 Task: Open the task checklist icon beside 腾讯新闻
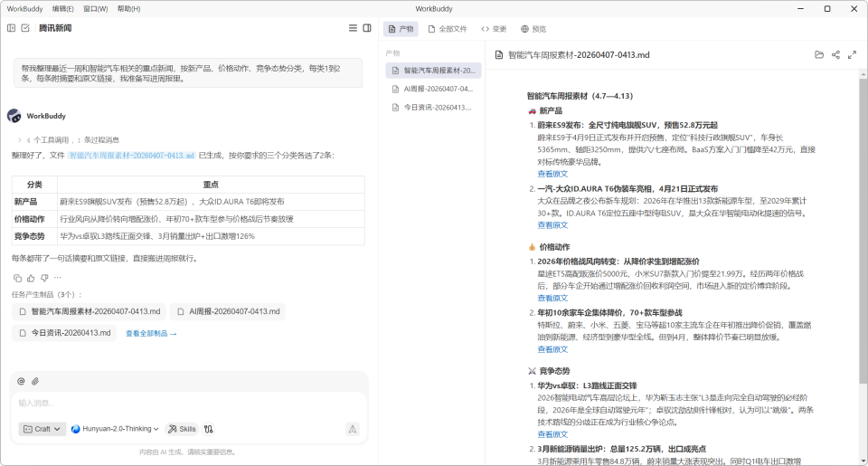pos(25,28)
